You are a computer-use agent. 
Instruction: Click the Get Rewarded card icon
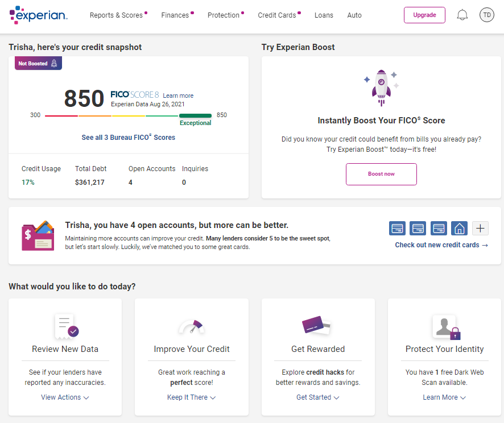[x=316, y=325]
